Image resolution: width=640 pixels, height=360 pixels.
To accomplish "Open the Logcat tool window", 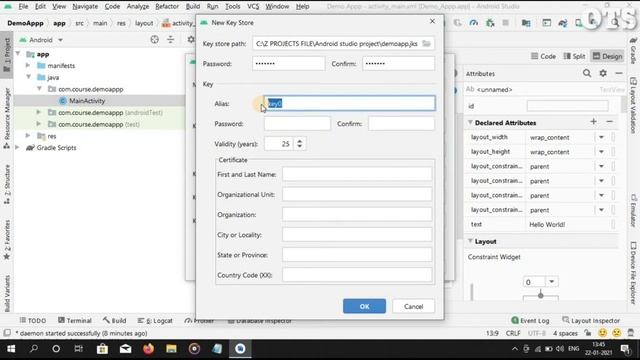I will click(x=155, y=321).
